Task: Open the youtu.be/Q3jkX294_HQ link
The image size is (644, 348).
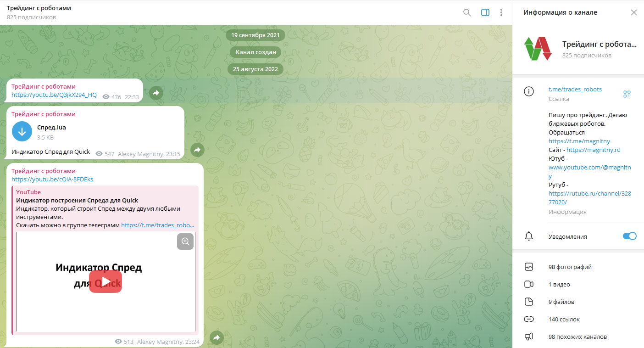Action: [x=54, y=95]
